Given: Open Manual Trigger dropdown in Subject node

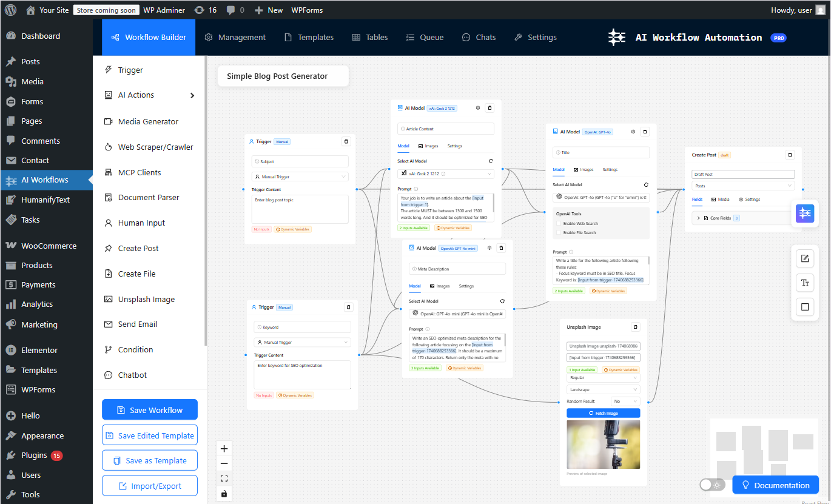Looking at the screenshot, I should pos(300,177).
